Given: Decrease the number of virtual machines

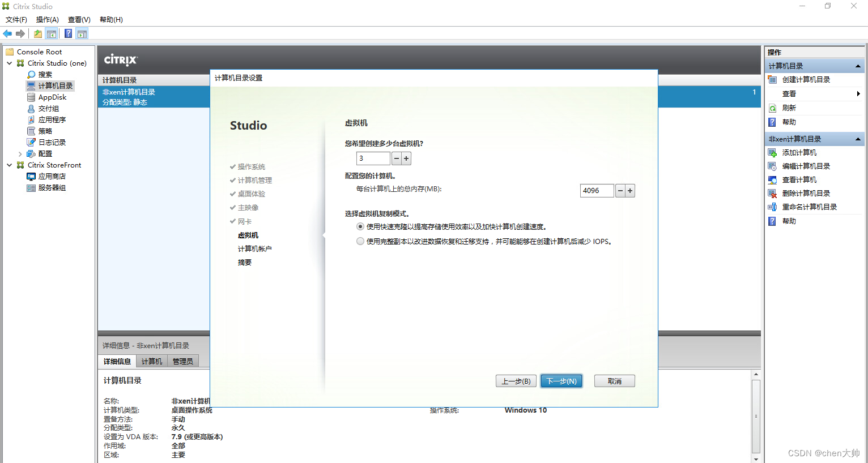Looking at the screenshot, I should [397, 158].
